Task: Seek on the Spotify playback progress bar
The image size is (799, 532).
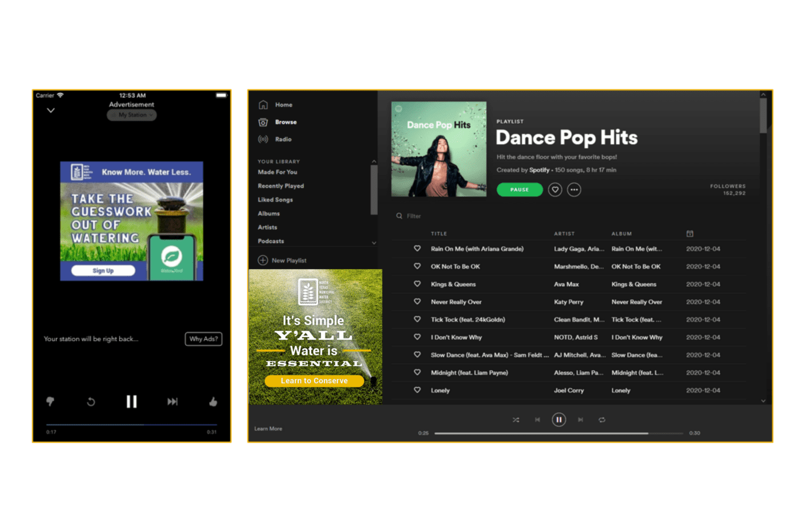Action: coord(559,433)
